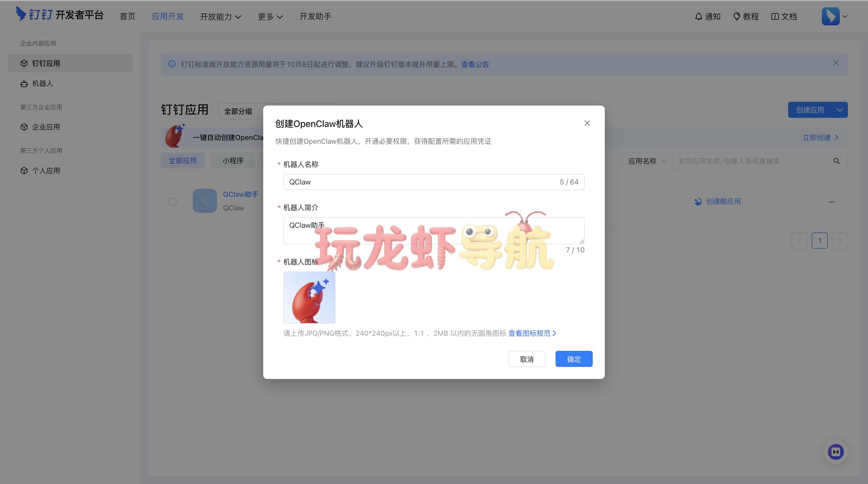The height and width of the screenshot is (484, 868).
Task: Click the DingTalk developer platform logo
Action: [x=60, y=15]
